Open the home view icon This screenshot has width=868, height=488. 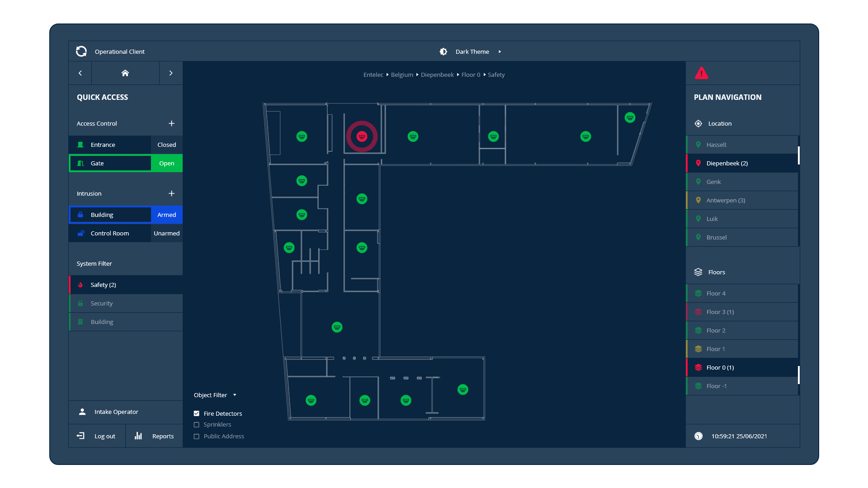pos(125,73)
